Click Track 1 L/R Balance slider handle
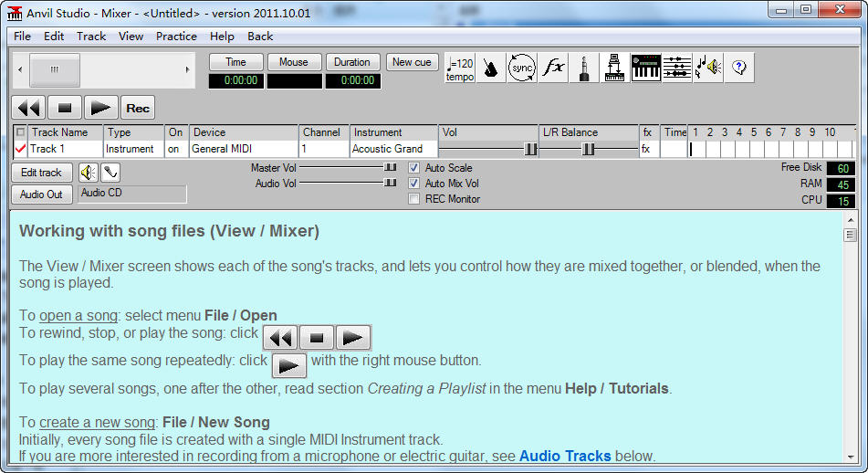This screenshot has width=868, height=473. coord(589,149)
